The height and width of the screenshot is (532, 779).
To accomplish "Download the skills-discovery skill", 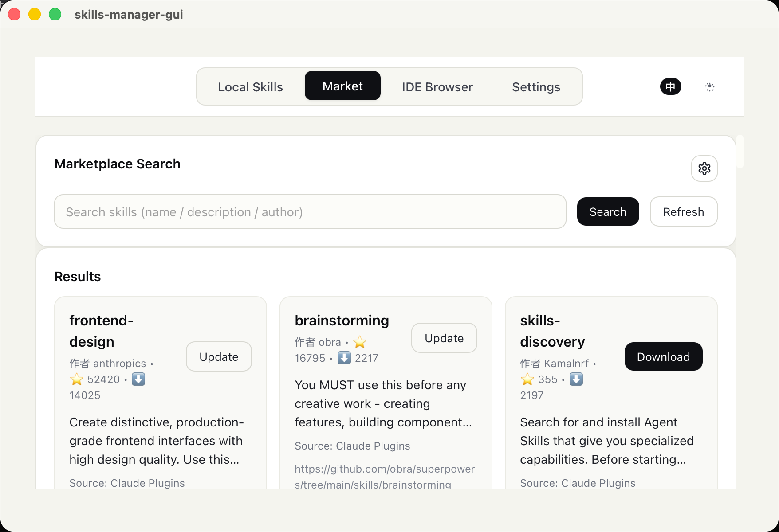I will pyautogui.click(x=663, y=356).
